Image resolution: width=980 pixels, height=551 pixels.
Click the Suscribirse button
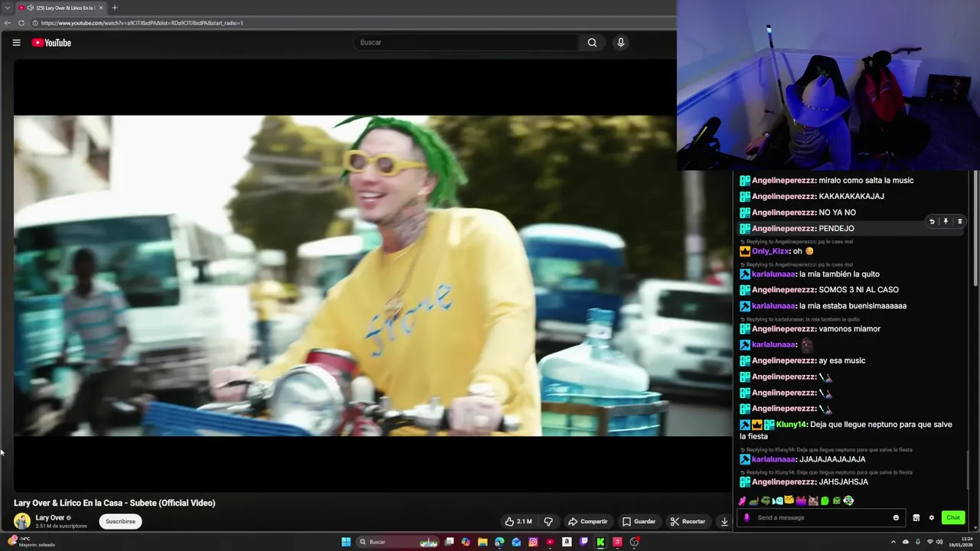point(120,521)
